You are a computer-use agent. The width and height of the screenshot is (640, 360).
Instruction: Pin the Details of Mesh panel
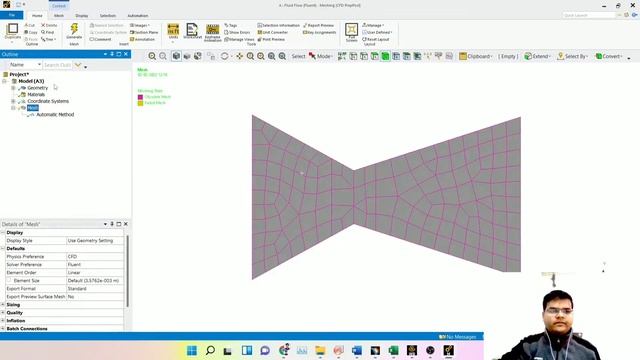point(112,224)
